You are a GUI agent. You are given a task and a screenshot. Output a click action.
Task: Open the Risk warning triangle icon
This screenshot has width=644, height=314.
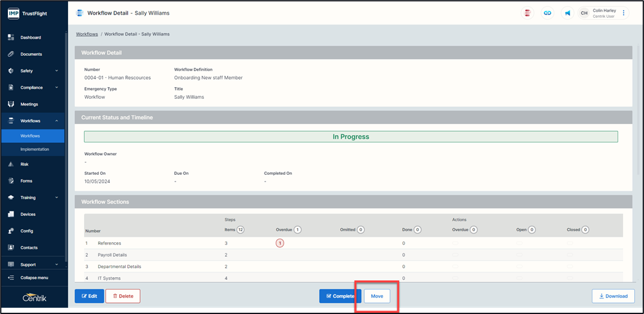[x=11, y=164]
